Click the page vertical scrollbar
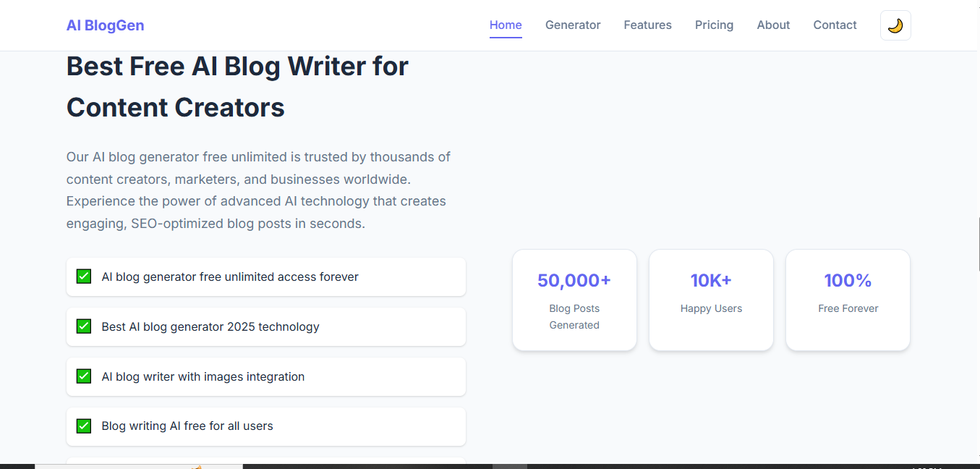The width and height of the screenshot is (980, 469). (979, 244)
